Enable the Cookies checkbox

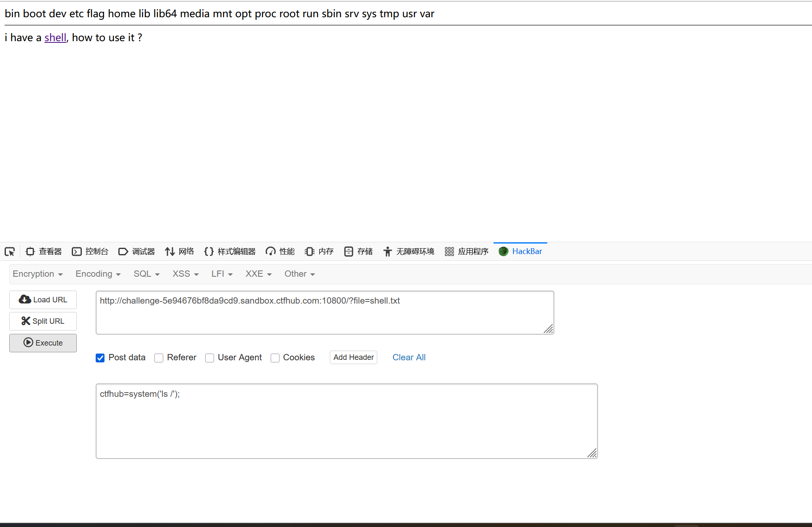pos(275,358)
